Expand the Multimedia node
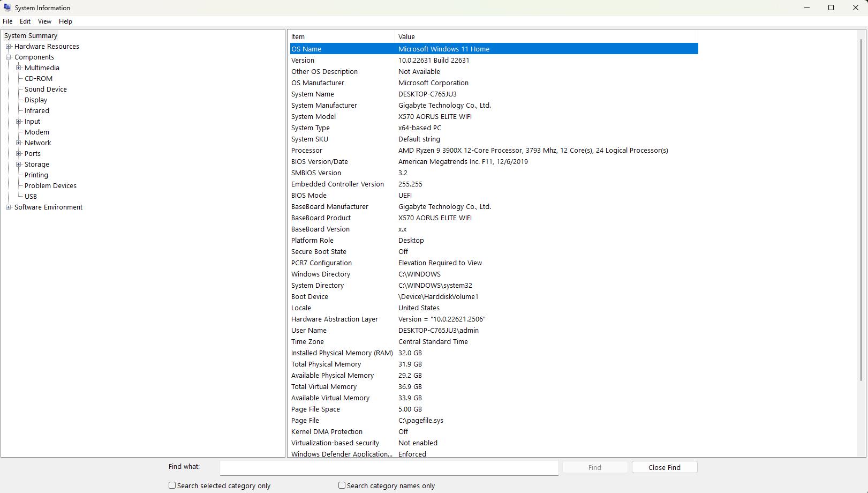The image size is (868, 493). click(x=19, y=68)
